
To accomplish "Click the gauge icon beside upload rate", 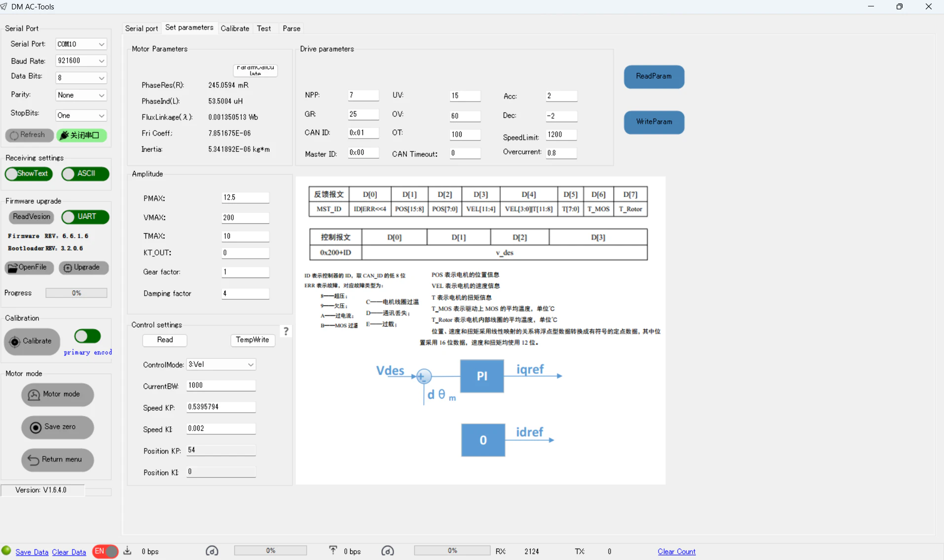I will (x=388, y=551).
